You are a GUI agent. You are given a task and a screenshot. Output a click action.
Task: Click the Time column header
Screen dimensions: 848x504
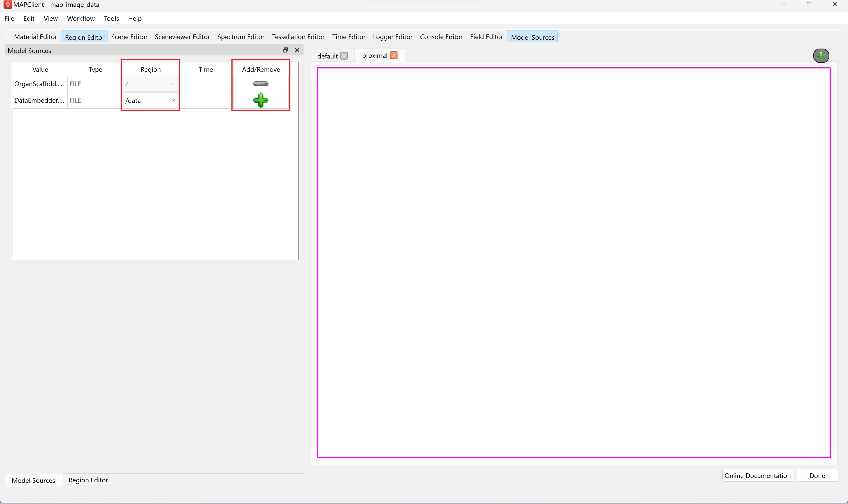pyautogui.click(x=206, y=69)
